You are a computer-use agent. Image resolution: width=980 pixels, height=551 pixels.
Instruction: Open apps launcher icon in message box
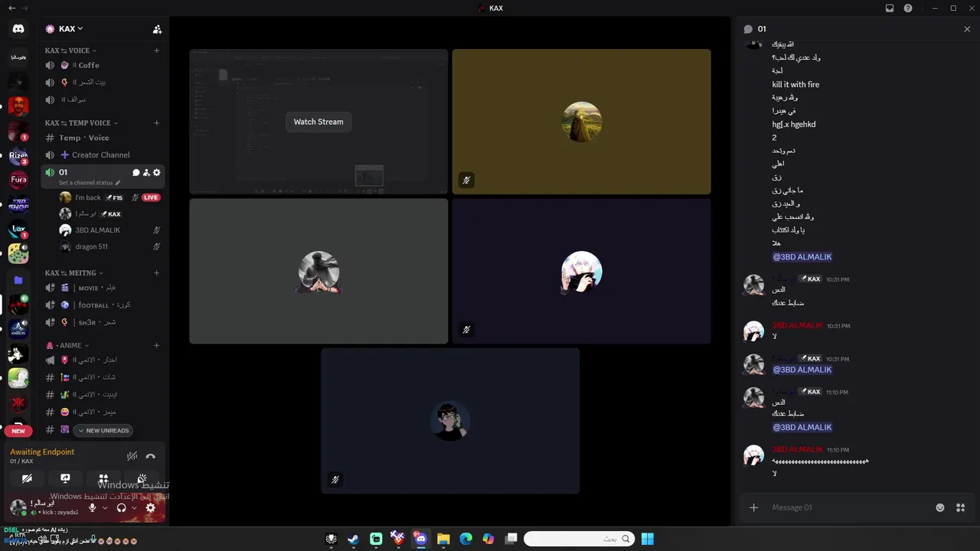(x=961, y=507)
